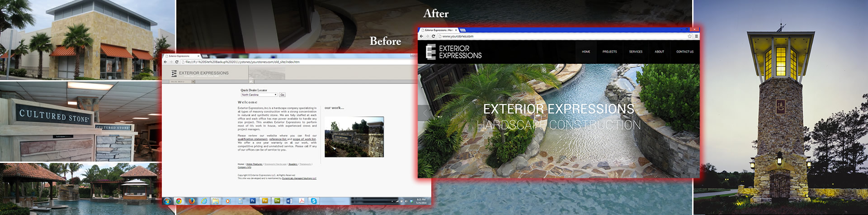Click the address bar in Before browser
Screen dimensions: 868x215
tap(298, 62)
